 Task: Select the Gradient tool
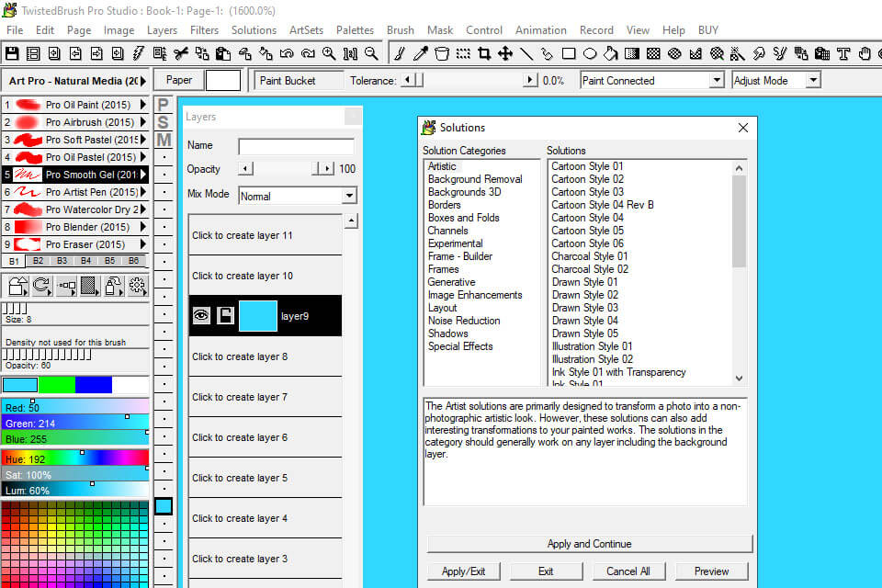tap(632, 53)
